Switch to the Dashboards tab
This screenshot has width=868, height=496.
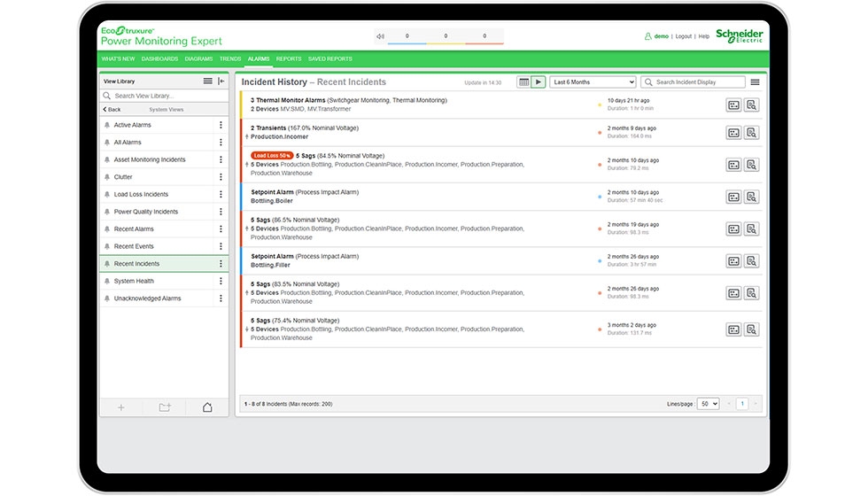(x=159, y=59)
